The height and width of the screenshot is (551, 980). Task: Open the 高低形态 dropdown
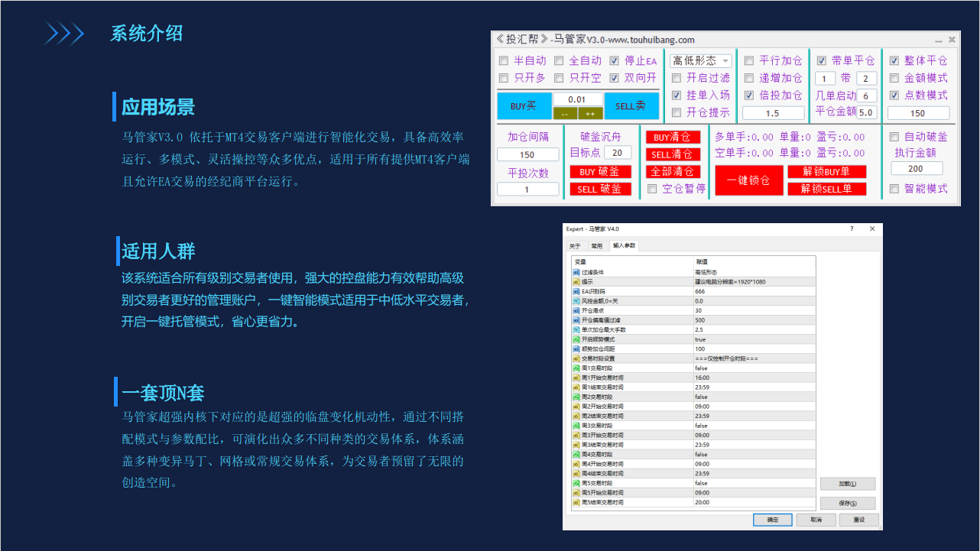pos(701,61)
